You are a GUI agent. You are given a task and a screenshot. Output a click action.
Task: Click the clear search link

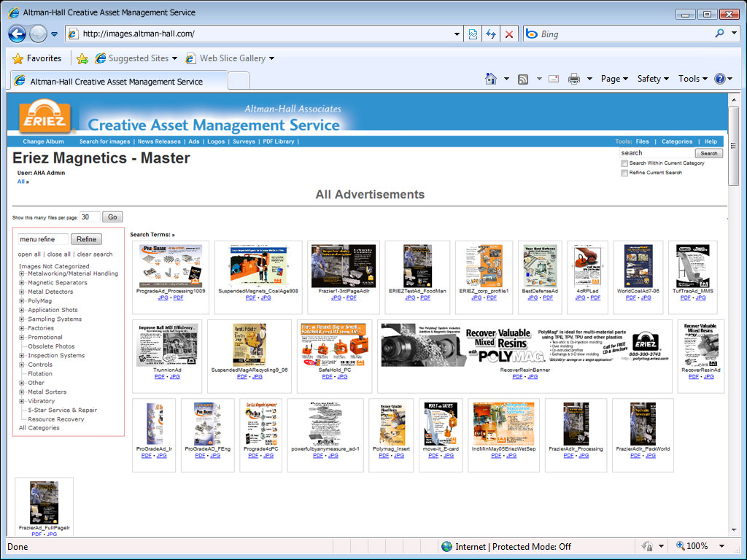point(95,254)
